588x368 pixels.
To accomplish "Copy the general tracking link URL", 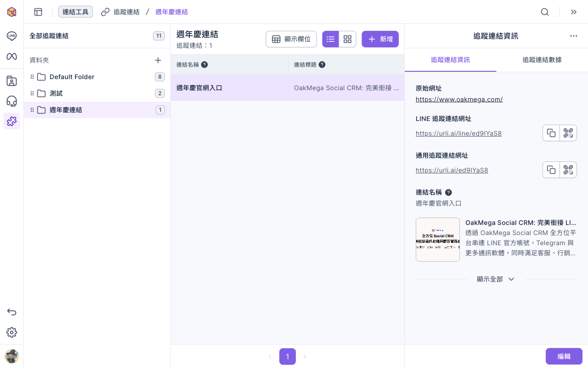I will click(x=551, y=170).
